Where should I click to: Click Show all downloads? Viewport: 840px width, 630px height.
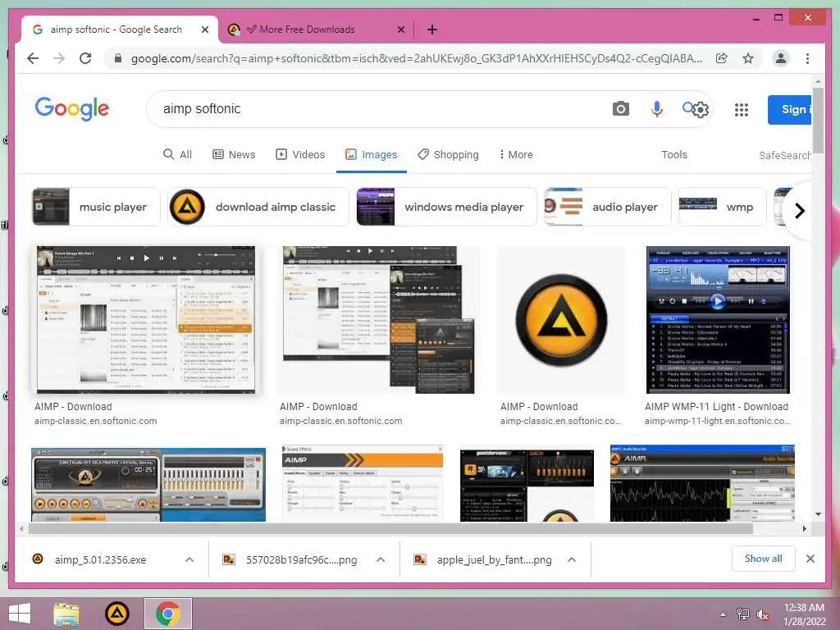pos(764,559)
